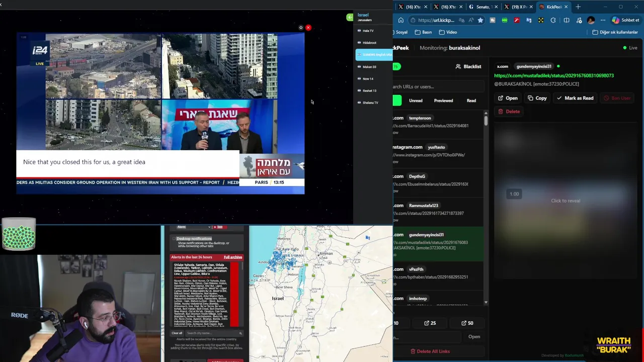Open the browser profile avatar
The width and height of the screenshot is (644, 362).
point(591,20)
